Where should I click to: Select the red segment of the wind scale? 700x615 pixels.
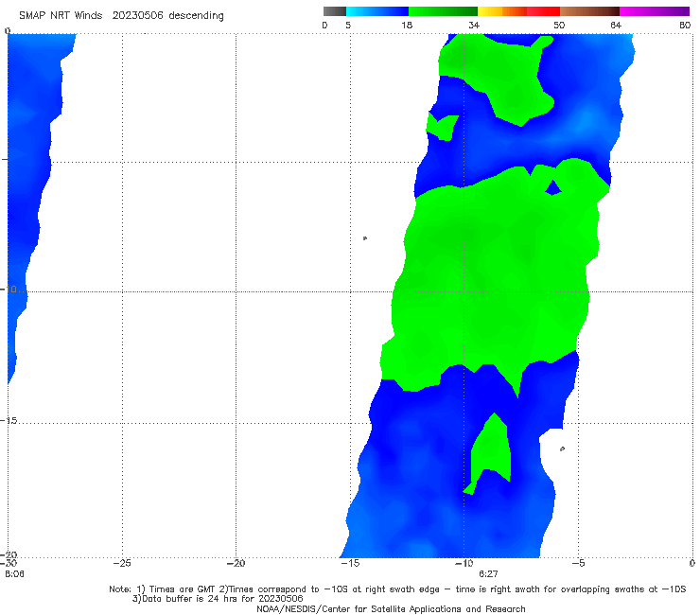point(543,11)
